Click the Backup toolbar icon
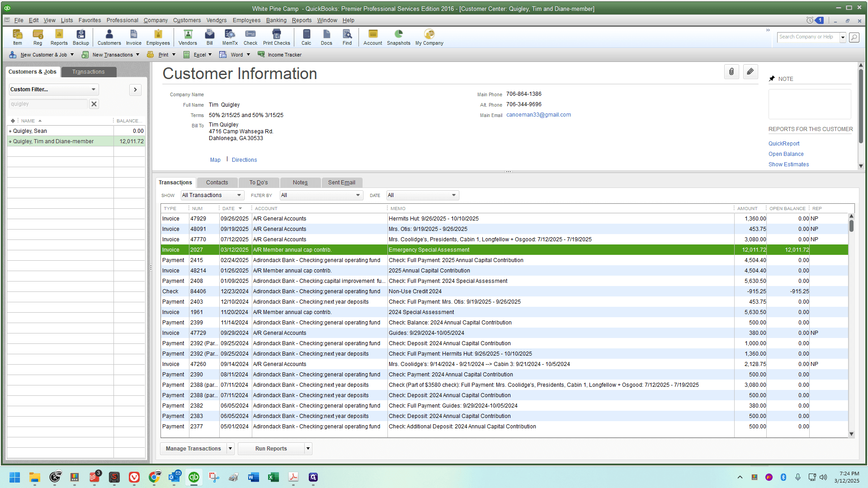 pyautogui.click(x=80, y=37)
